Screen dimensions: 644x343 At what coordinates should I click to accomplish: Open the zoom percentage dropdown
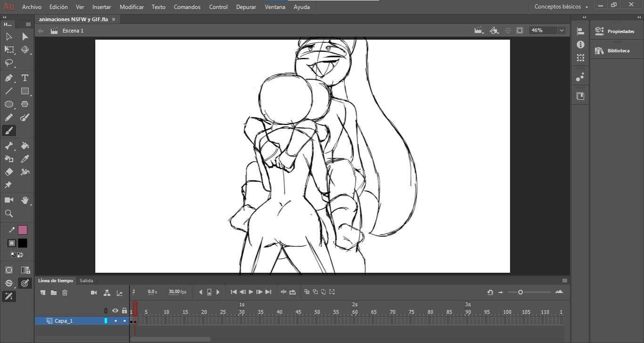tap(562, 30)
